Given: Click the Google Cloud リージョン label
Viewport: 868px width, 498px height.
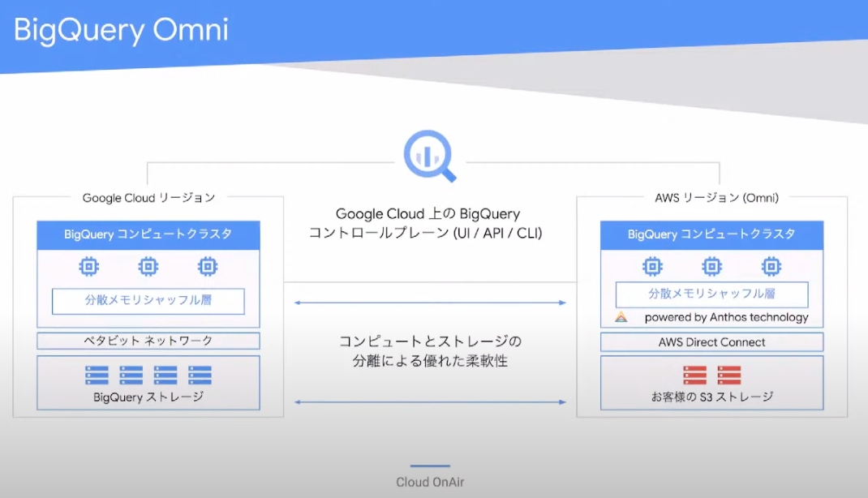Looking at the screenshot, I should click(148, 198).
